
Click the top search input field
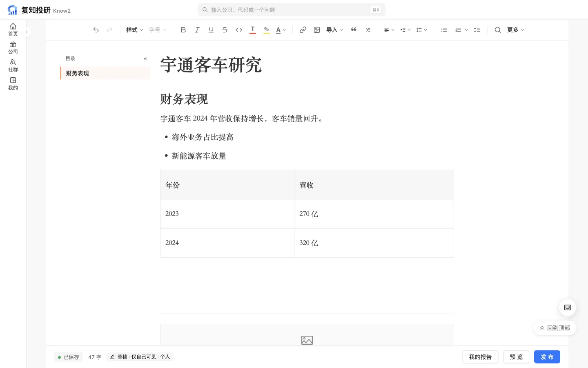pyautogui.click(x=292, y=10)
